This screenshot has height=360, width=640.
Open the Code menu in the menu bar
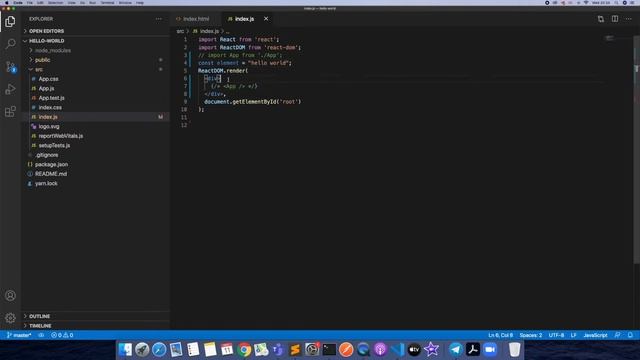coord(18,2)
